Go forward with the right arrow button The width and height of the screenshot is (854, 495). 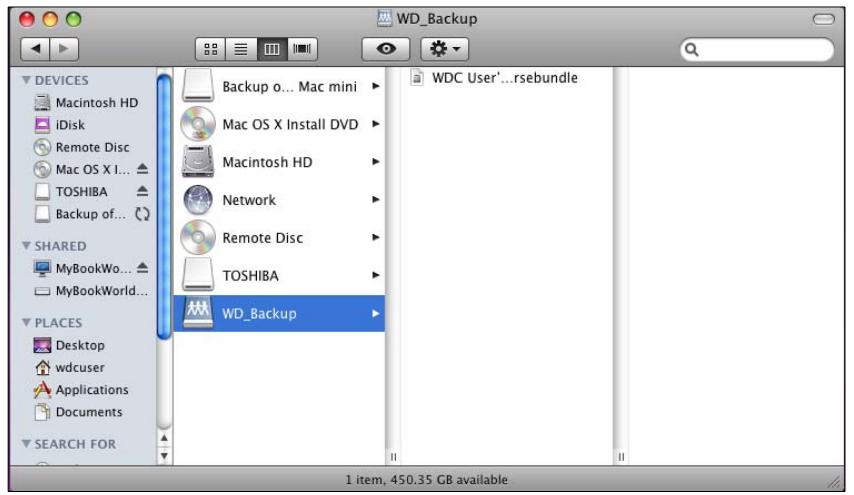64,49
